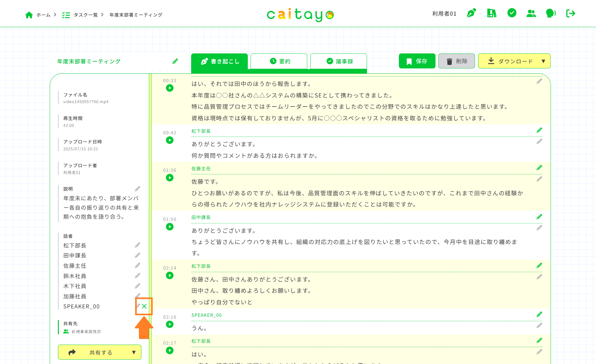Switch to the 議事録 tab
Screen dimensions: 596x364
339,61
